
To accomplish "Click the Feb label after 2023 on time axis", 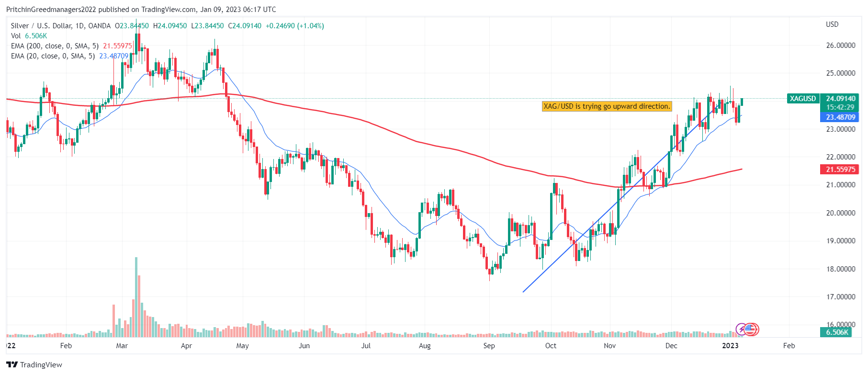I will point(789,346).
